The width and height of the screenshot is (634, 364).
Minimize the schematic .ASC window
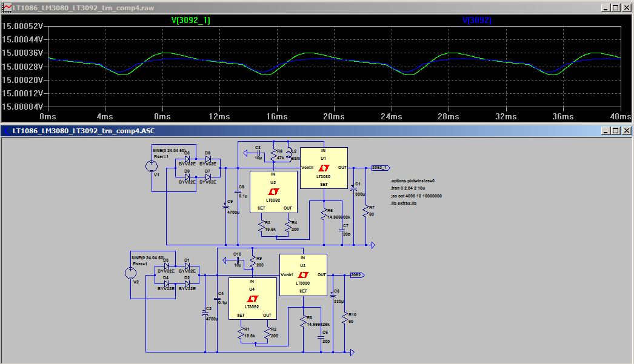[x=606, y=130]
